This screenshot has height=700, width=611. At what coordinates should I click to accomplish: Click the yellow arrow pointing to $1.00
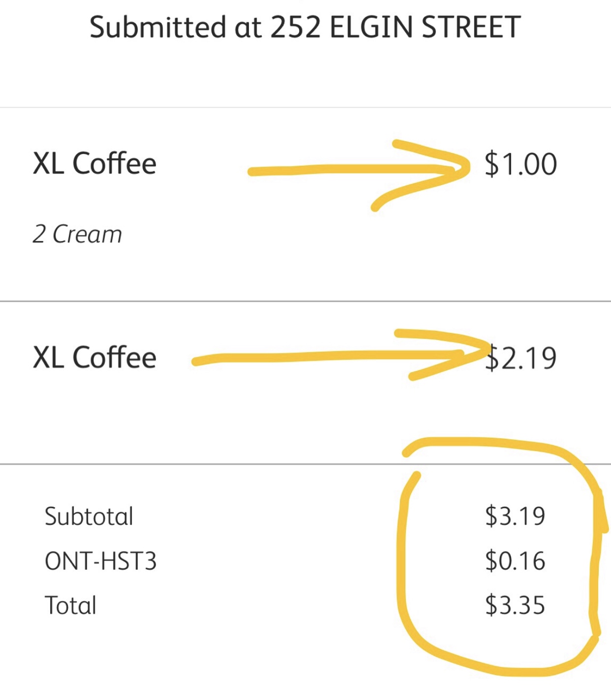click(x=354, y=170)
